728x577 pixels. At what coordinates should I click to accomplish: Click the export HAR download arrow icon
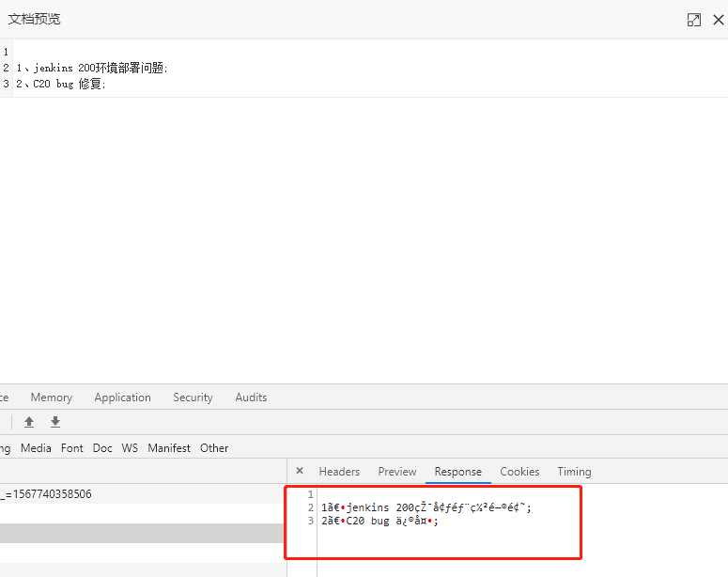[x=55, y=422]
